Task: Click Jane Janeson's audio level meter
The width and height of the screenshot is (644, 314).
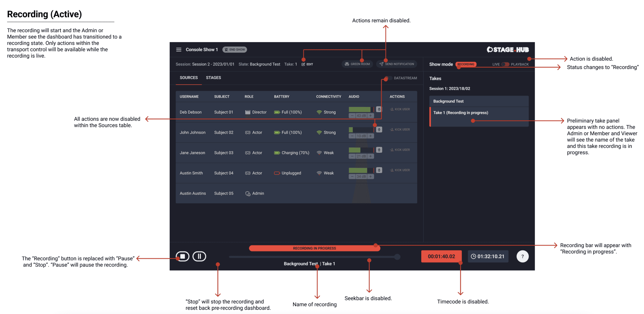Action: pos(361,150)
